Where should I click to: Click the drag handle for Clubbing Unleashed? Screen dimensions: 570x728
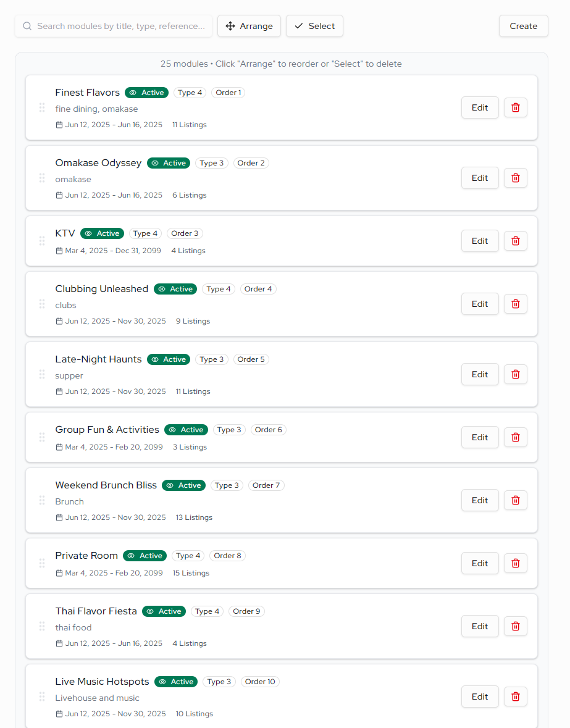[x=42, y=304]
